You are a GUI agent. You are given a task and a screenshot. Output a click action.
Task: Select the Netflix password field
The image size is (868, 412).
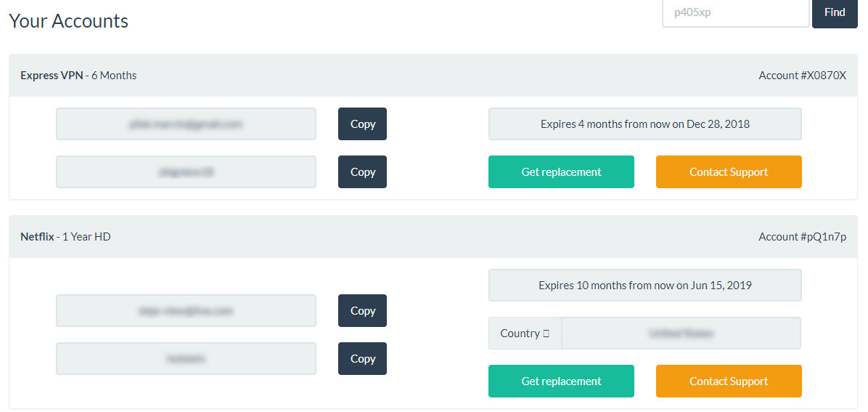click(186, 359)
